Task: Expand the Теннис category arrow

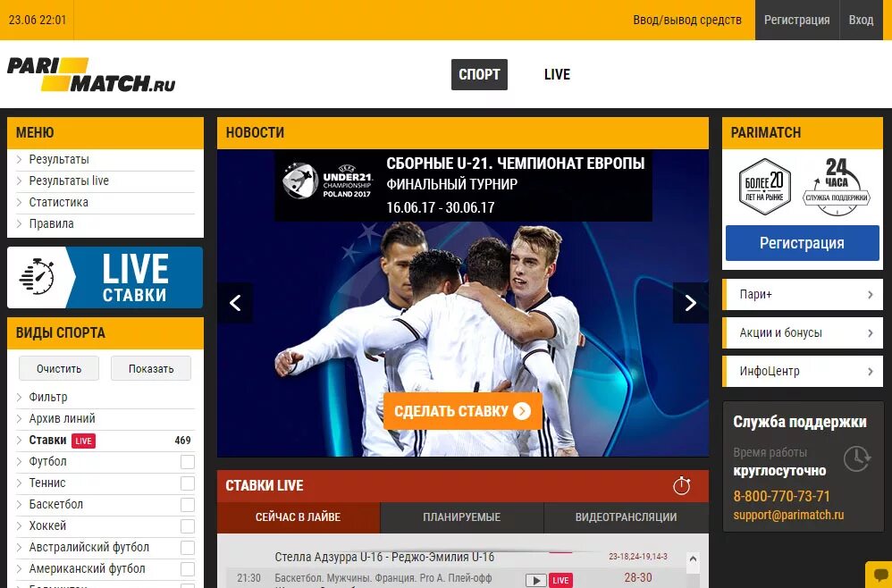Action: click(x=20, y=483)
